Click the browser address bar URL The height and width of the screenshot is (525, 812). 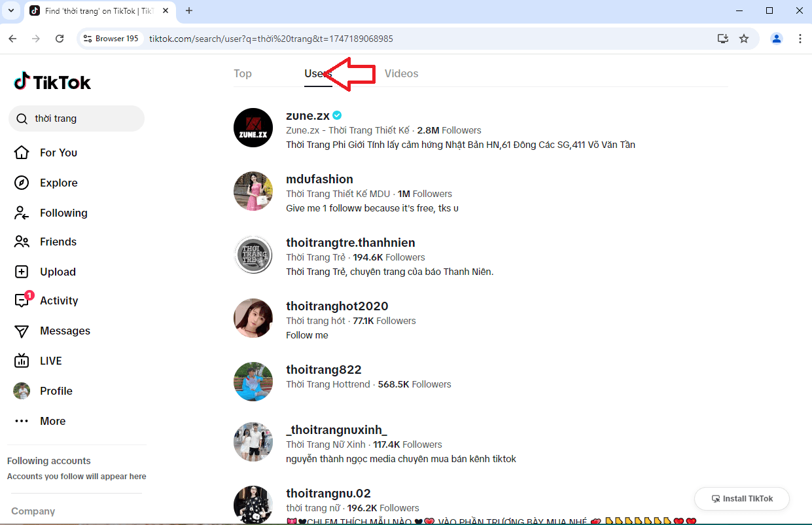271,39
